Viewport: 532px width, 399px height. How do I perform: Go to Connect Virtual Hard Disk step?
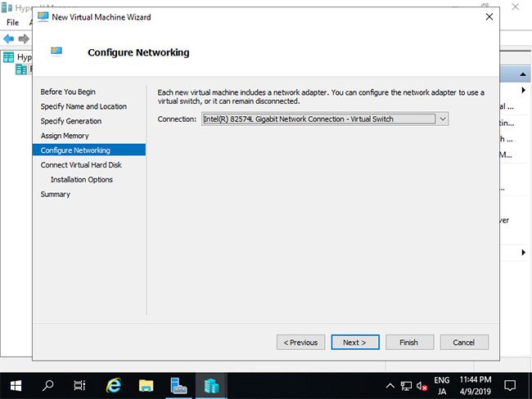click(x=81, y=165)
